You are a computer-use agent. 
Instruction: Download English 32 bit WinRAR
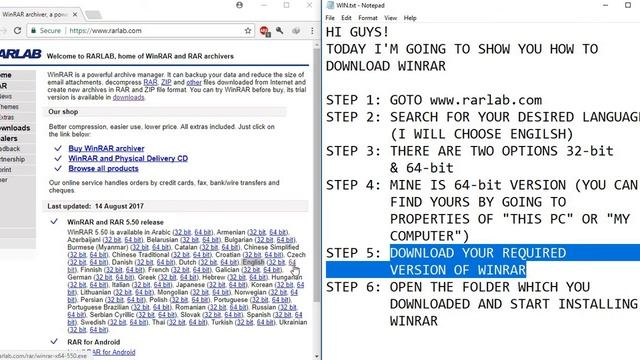click(277, 262)
